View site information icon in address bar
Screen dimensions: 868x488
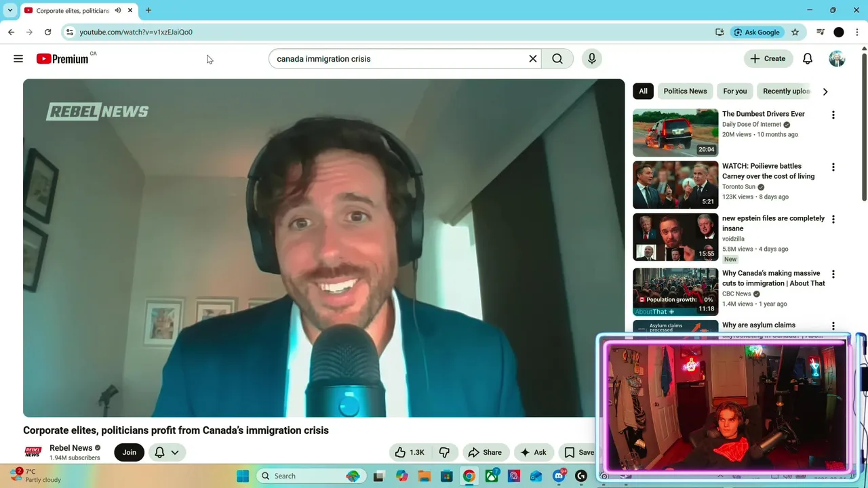coord(69,32)
